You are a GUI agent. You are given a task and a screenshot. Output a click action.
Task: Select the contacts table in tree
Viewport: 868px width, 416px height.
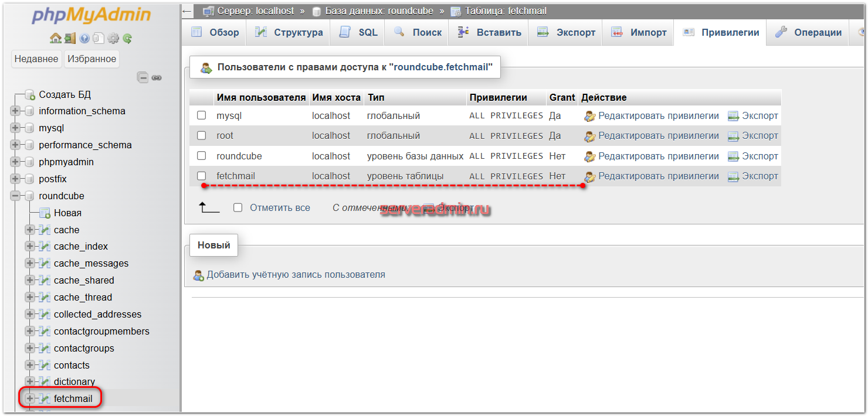[x=72, y=365]
